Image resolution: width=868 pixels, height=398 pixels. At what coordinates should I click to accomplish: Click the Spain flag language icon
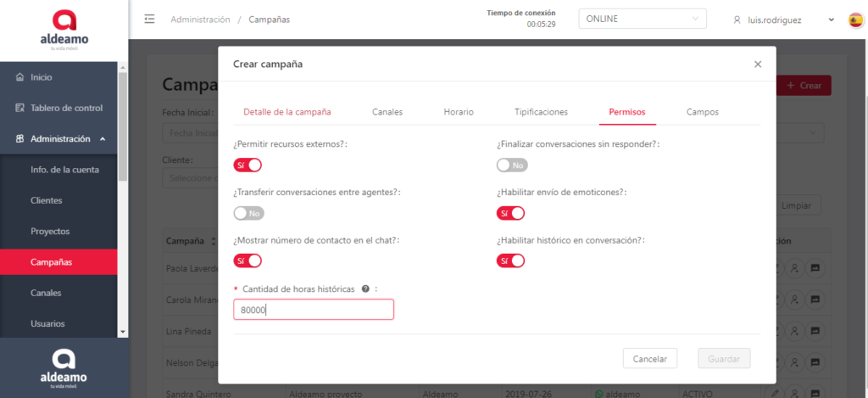[856, 20]
